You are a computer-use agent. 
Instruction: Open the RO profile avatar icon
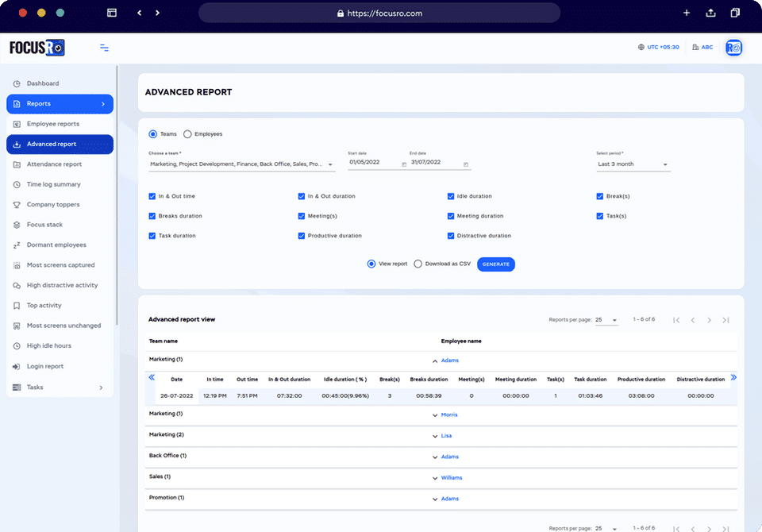coord(733,48)
